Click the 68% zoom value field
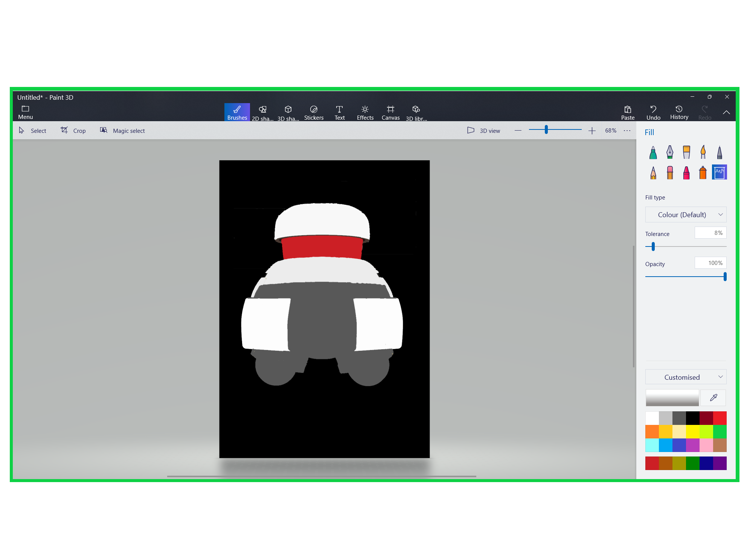Image resolution: width=747 pixels, height=560 pixels. pyautogui.click(x=611, y=131)
